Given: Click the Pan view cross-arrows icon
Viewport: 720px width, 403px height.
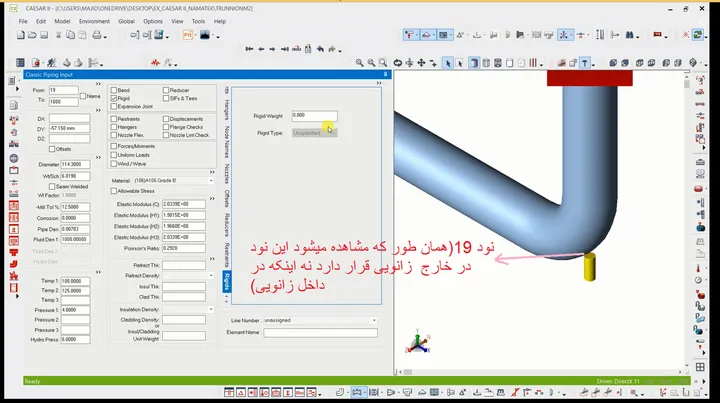Looking at the screenshot, I should point(421,63).
